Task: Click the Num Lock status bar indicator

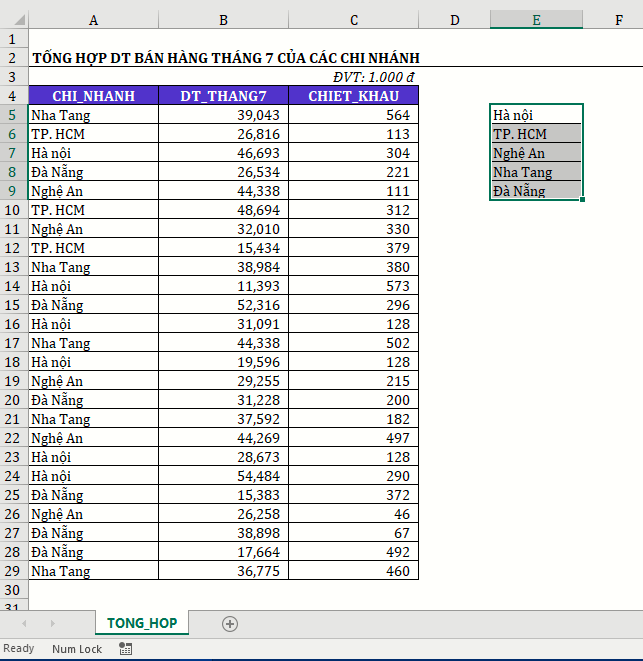Action: click(x=77, y=649)
